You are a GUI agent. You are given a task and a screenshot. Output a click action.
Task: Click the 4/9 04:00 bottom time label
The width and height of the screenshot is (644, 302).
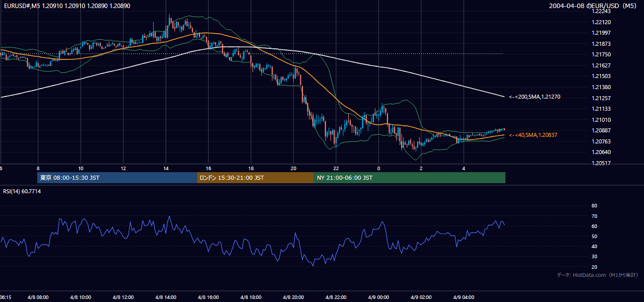pyautogui.click(x=464, y=297)
